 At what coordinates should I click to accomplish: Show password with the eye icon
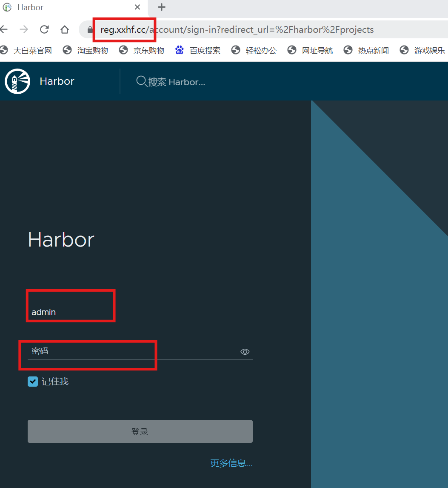pos(245,352)
